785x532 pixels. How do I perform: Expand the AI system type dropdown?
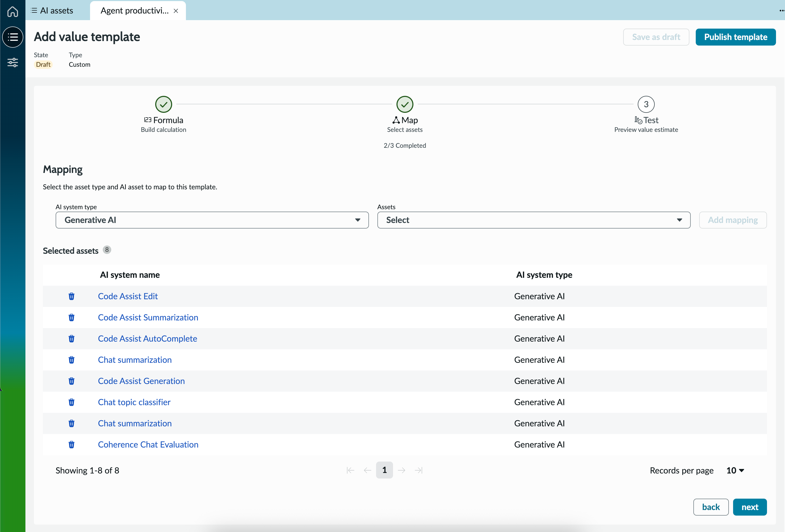point(212,220)
